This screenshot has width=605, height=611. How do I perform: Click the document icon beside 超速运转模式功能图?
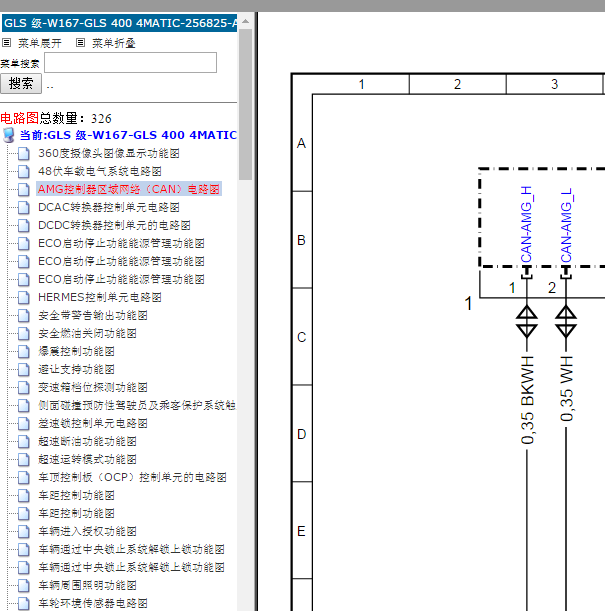pyautogui.click(x=24, y=459)
